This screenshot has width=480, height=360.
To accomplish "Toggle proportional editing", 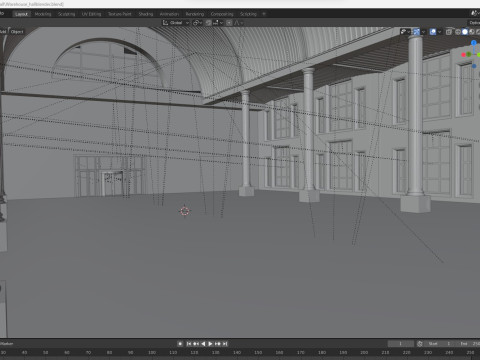I will pos(229,23).
